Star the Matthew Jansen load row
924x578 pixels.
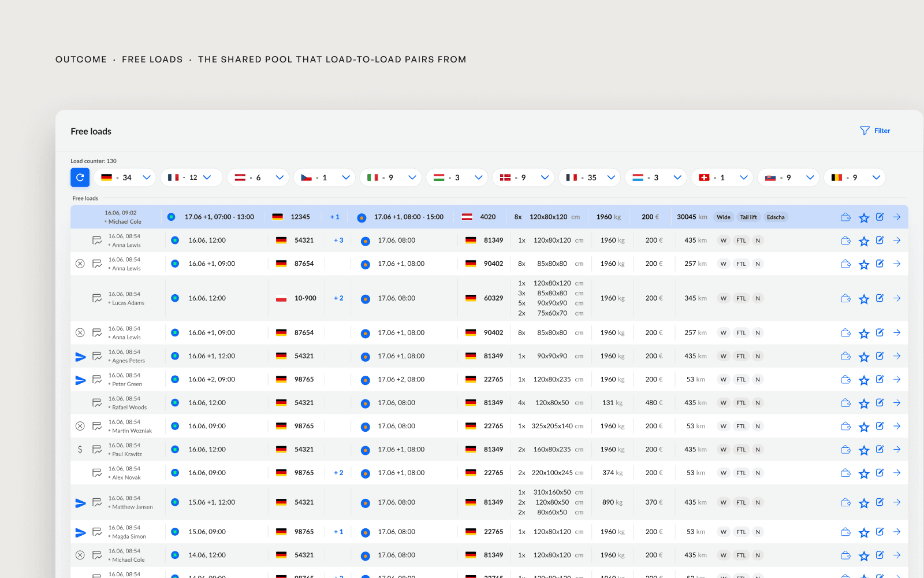(864, 503)
